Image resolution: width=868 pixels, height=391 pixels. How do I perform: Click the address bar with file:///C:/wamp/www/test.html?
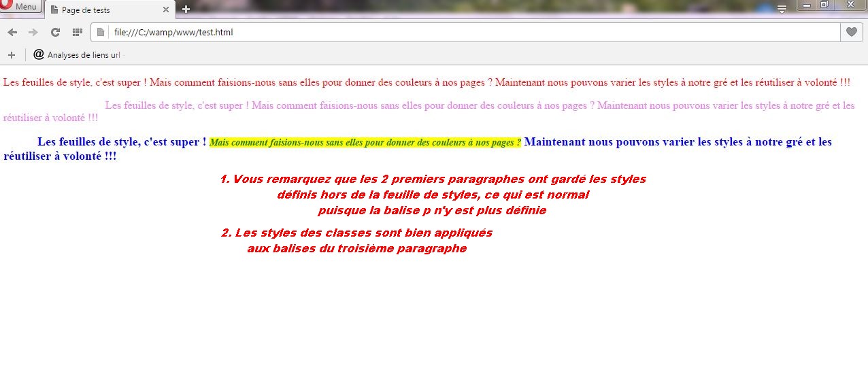(x=466, y=32)
